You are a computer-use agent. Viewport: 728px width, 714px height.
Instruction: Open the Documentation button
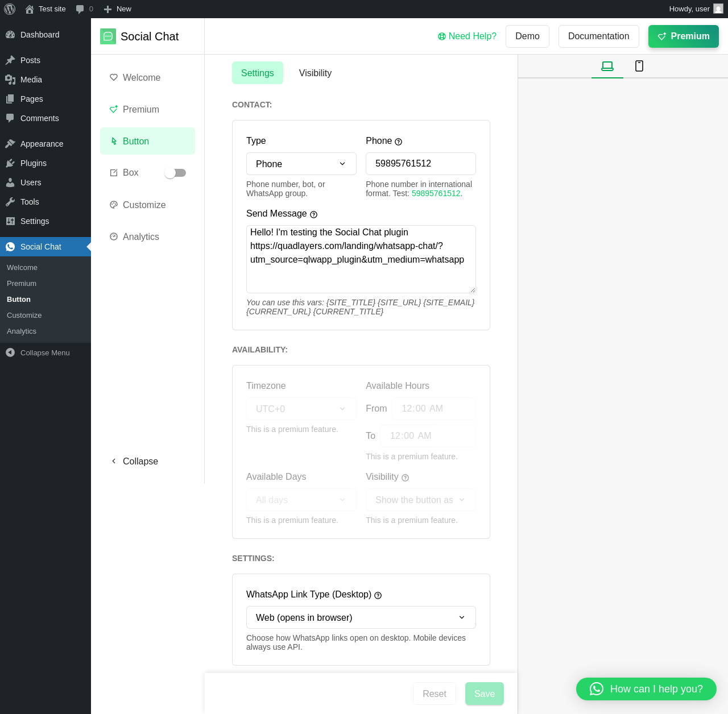coord(599,36)
